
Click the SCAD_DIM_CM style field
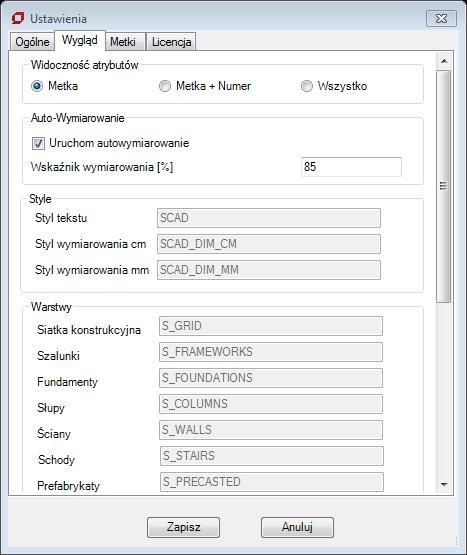tap(269, 244)
